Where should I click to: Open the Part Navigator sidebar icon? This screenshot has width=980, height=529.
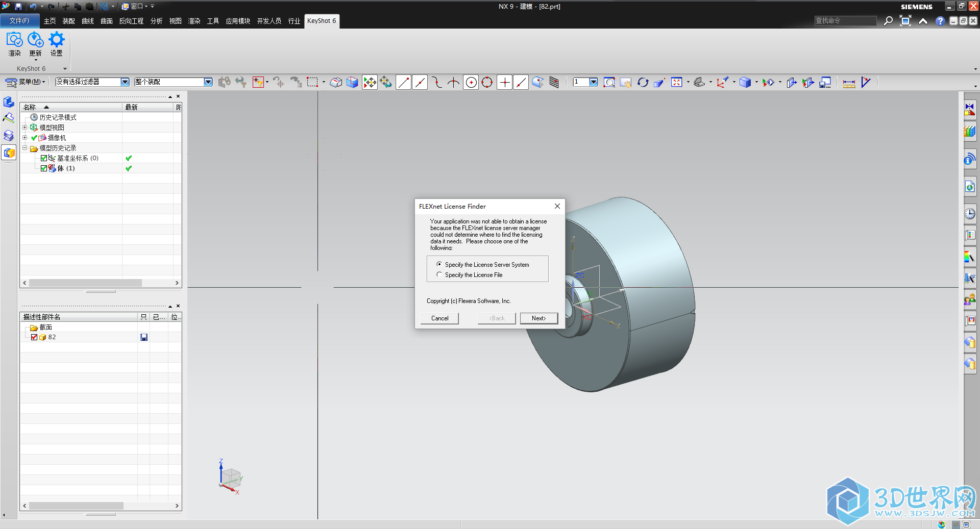pyautogui.click(x=9, y=153)
